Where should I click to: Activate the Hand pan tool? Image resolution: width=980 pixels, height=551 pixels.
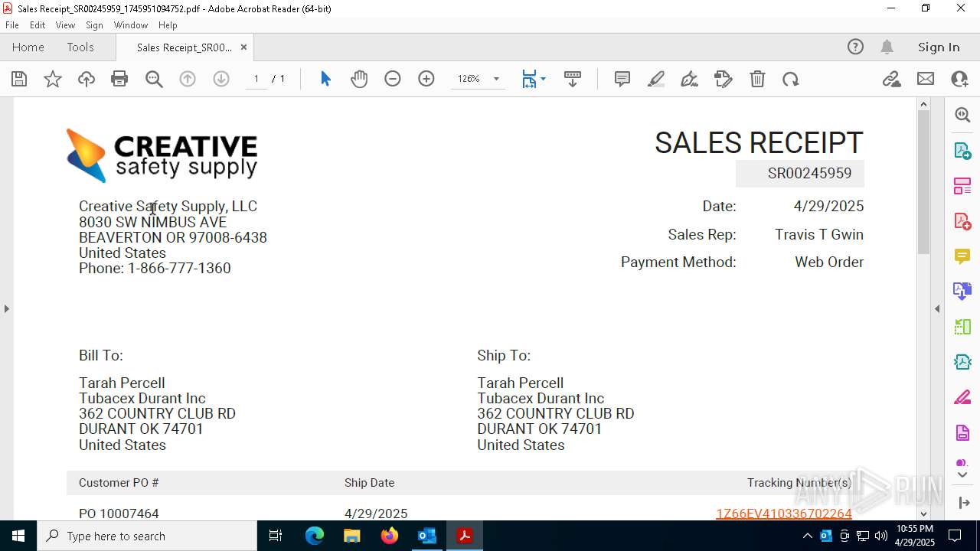[359, 79]
